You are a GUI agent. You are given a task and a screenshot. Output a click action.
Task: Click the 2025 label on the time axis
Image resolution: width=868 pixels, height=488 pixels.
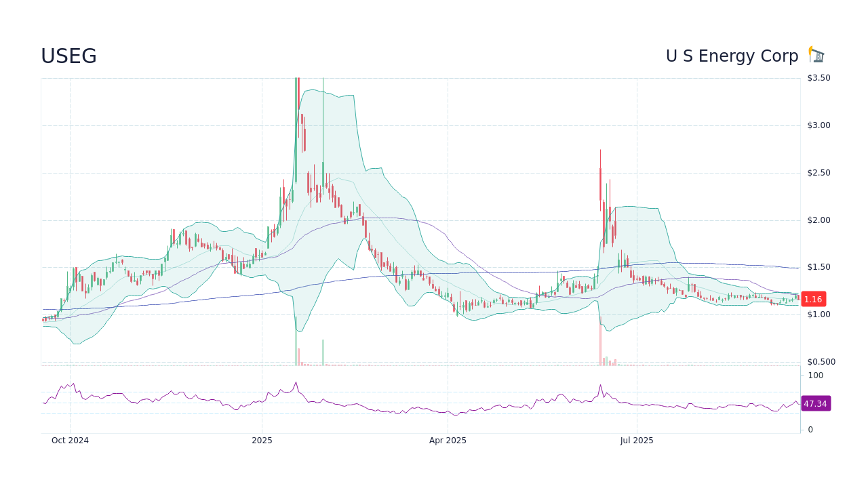pyautogui.click(x=262, y=441)
